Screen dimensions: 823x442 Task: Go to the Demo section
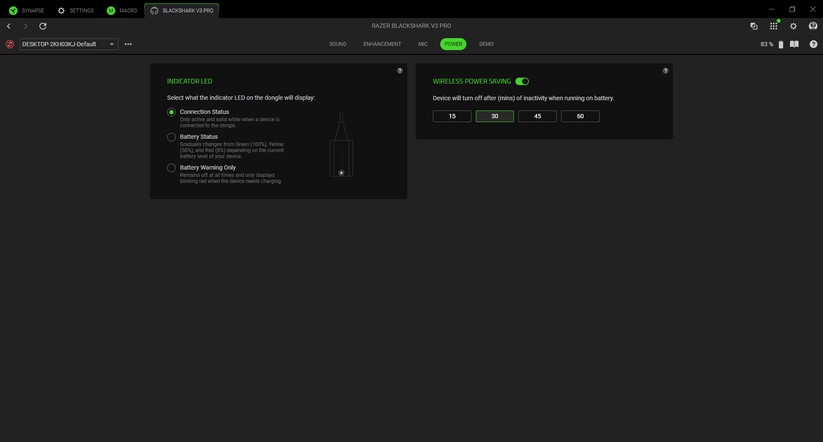pos(486,44)
